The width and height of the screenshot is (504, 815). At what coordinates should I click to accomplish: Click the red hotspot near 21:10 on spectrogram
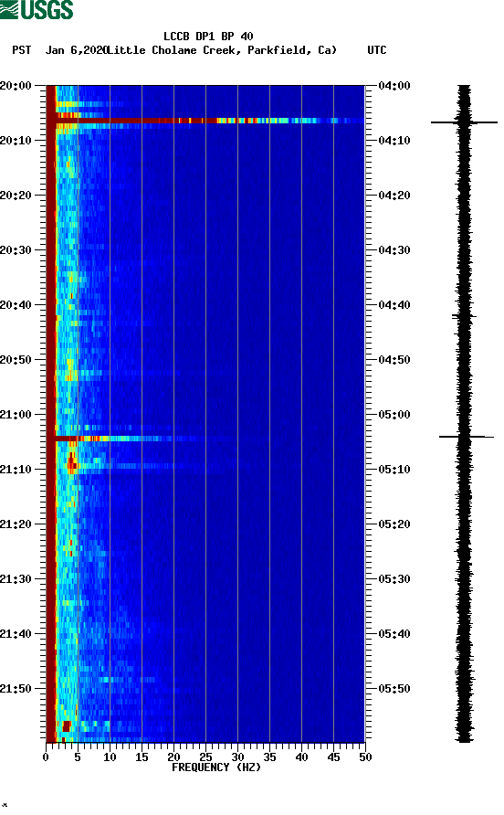[72, 462]
